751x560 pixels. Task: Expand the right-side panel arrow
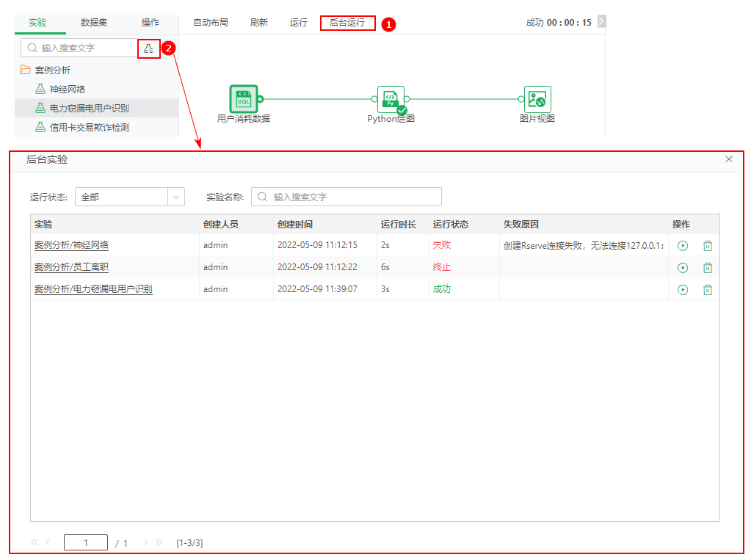(x=601, y=22)
